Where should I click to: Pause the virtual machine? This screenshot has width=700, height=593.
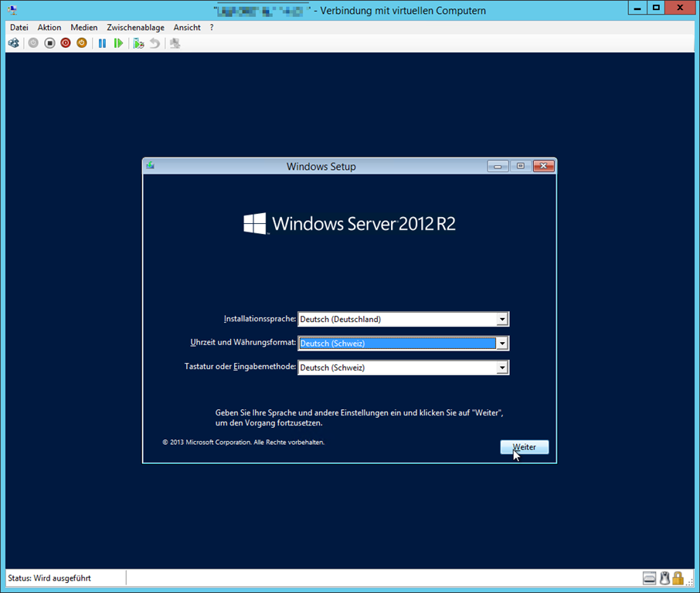click(x=102, y=43)
